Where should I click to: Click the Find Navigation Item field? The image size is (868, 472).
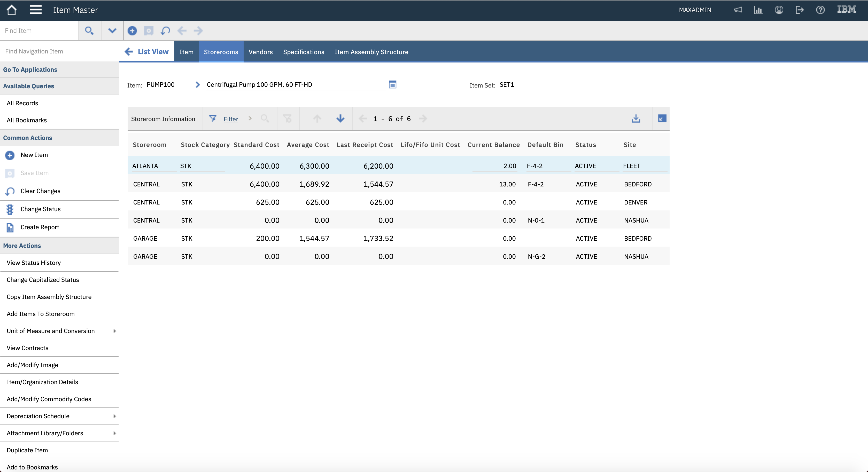tap(59, 51)
